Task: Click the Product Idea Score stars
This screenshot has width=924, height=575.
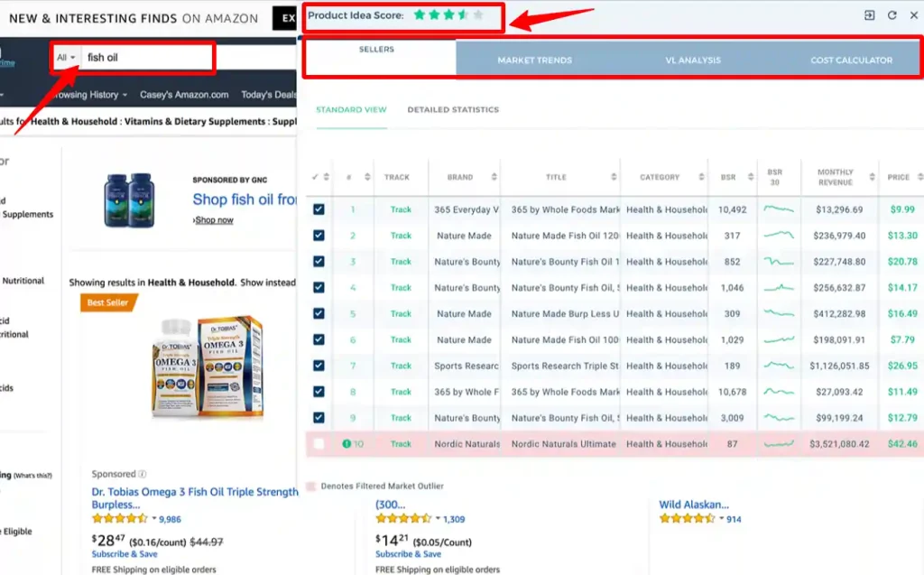Action: click(449, 15)
